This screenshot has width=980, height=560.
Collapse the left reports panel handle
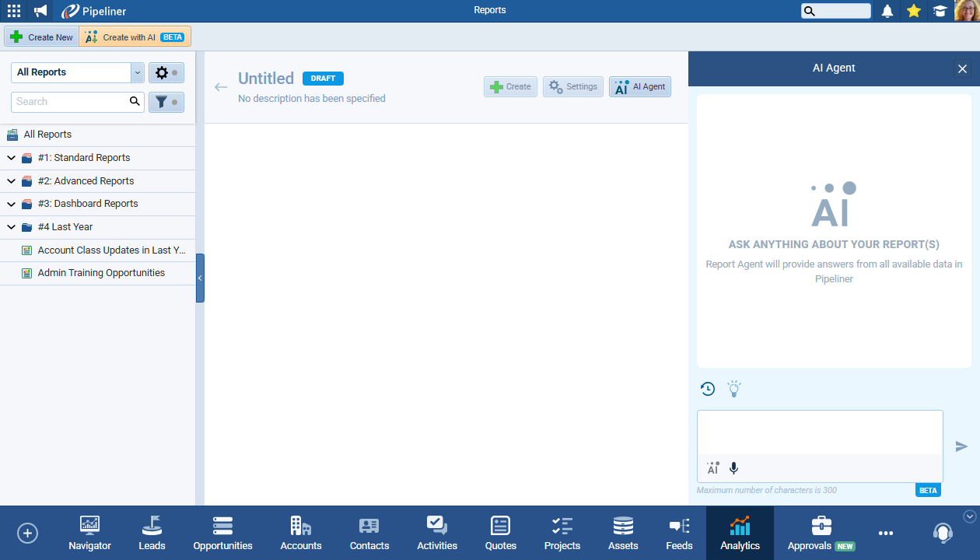[200, 278]
